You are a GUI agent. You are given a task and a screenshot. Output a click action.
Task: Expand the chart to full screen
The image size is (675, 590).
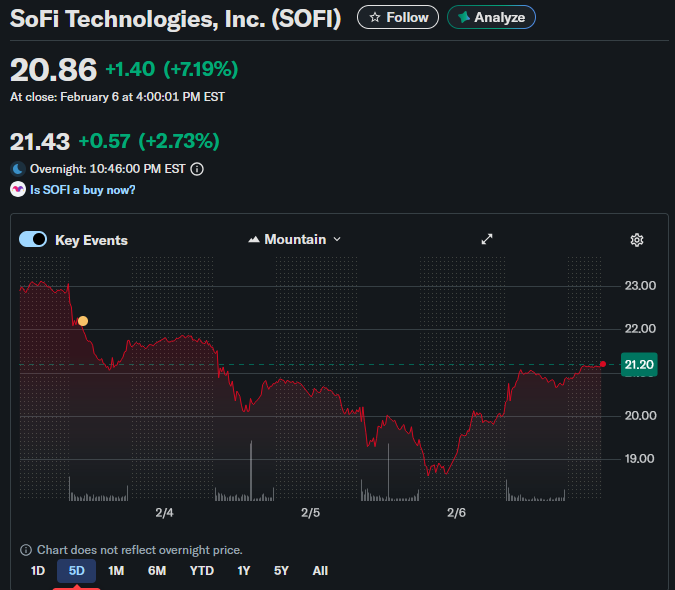pos(487,239)
